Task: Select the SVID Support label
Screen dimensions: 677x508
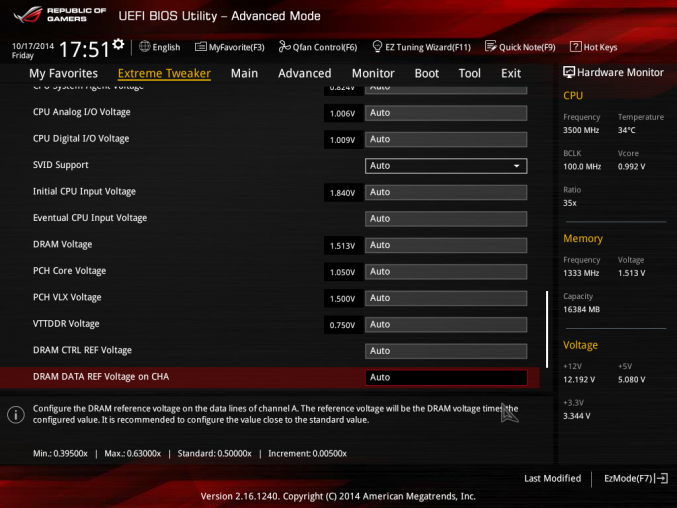Action: pyautogui.click(x=60, y=165)
